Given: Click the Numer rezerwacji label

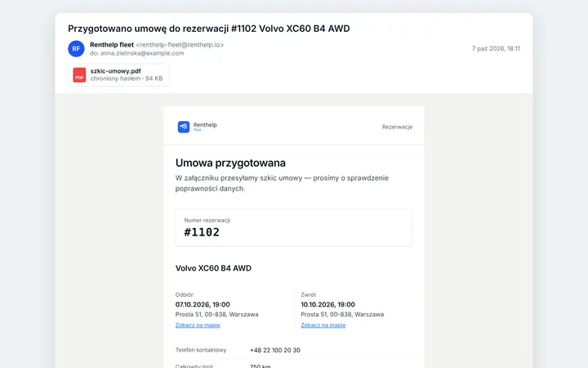Looking at the screenshot, I should [x=207, y=221].
